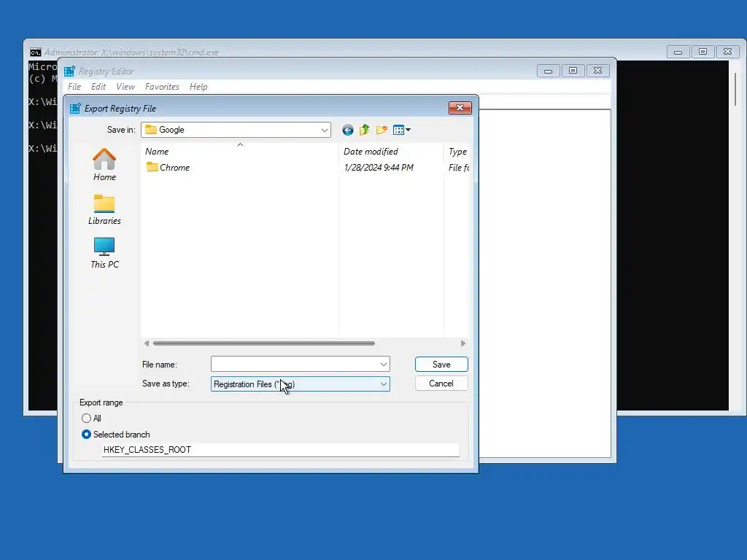Maximize the cmd.exe Administrator window

pos(703,52)
